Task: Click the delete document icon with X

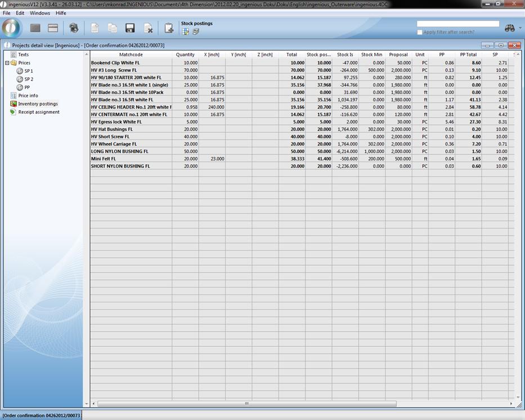Action: pos(148,28)
